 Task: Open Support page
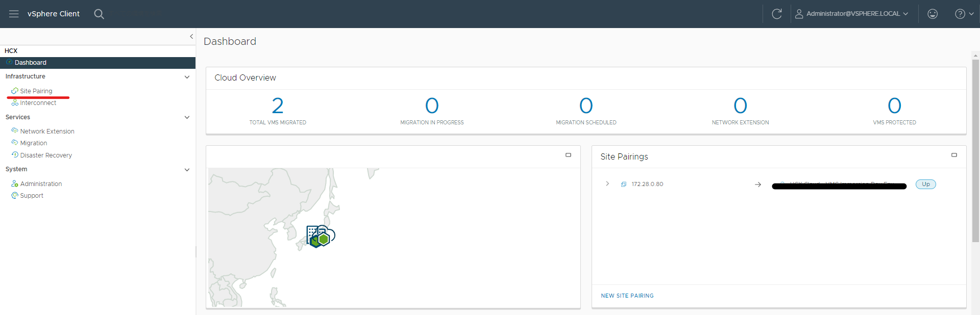tap(32, 196)
